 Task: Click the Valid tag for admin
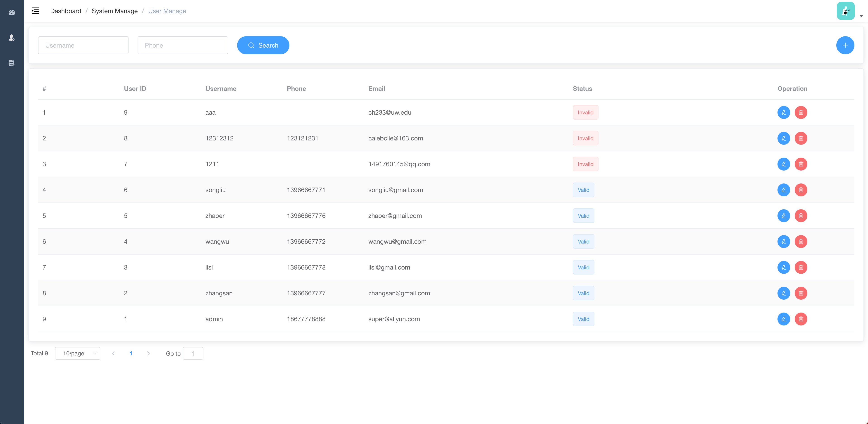(583, 319)
